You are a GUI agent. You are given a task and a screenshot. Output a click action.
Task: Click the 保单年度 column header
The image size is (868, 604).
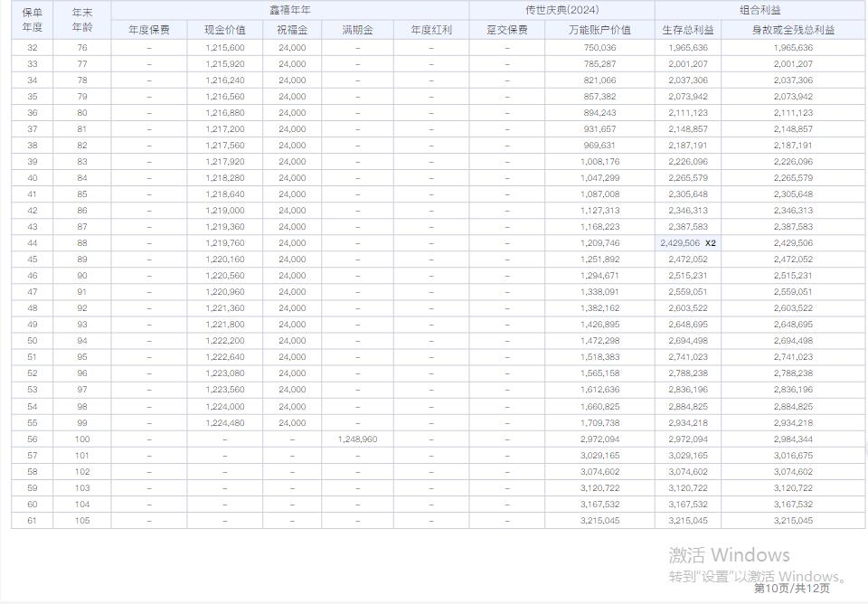pos(30,18)
